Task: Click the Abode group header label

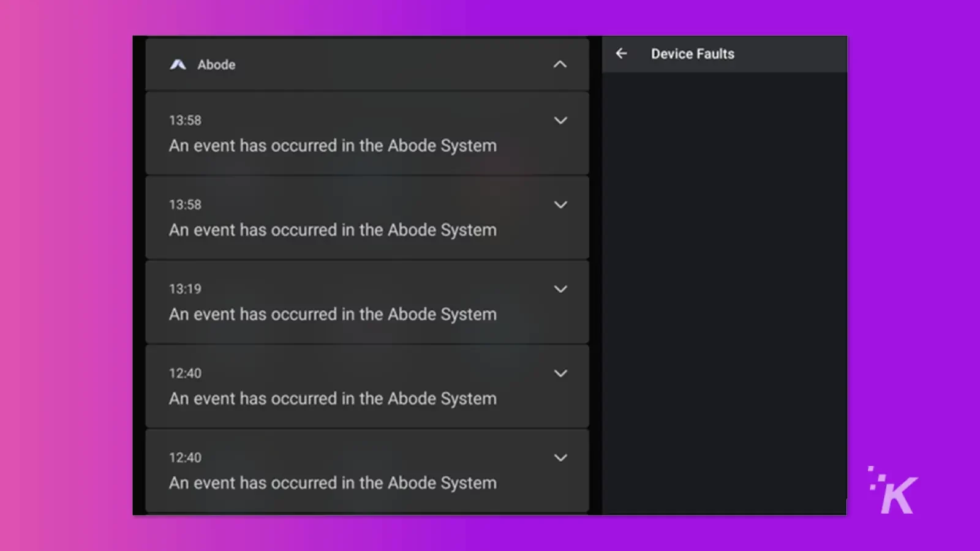Action: pyautogui.click(x=216, y=64)
